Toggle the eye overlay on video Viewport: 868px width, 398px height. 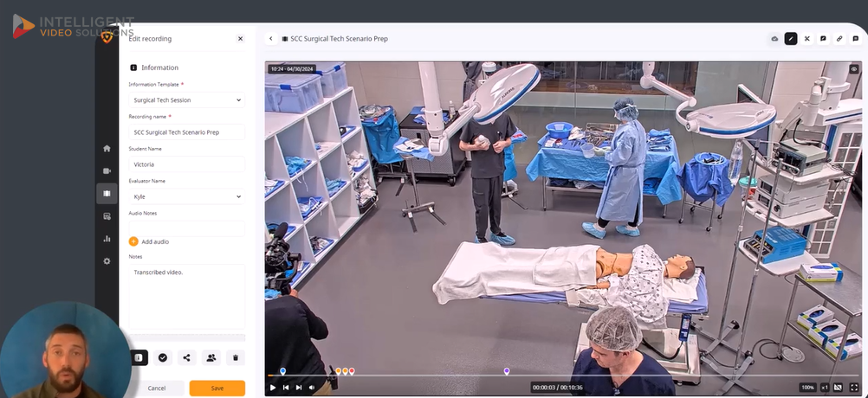click(853, 69)
